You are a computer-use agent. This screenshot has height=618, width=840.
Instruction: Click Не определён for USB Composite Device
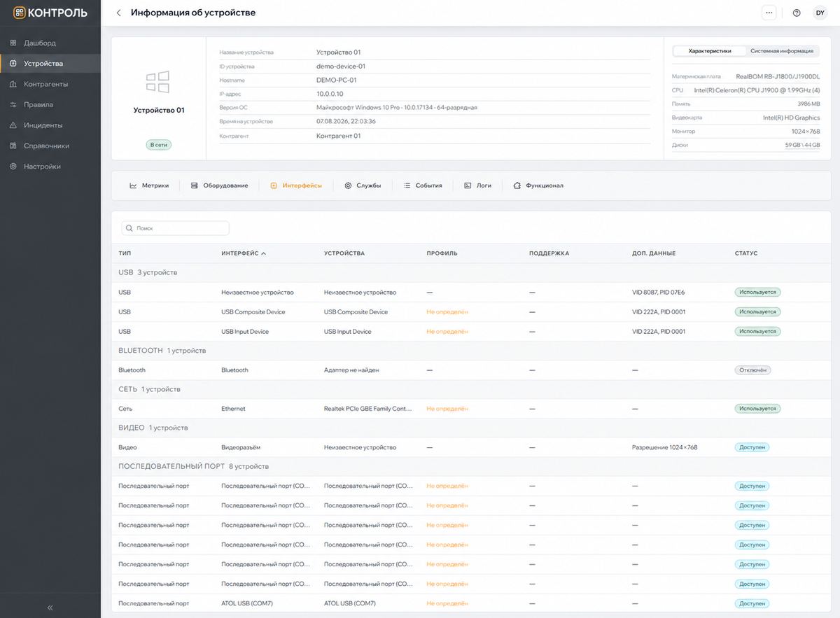447,312
